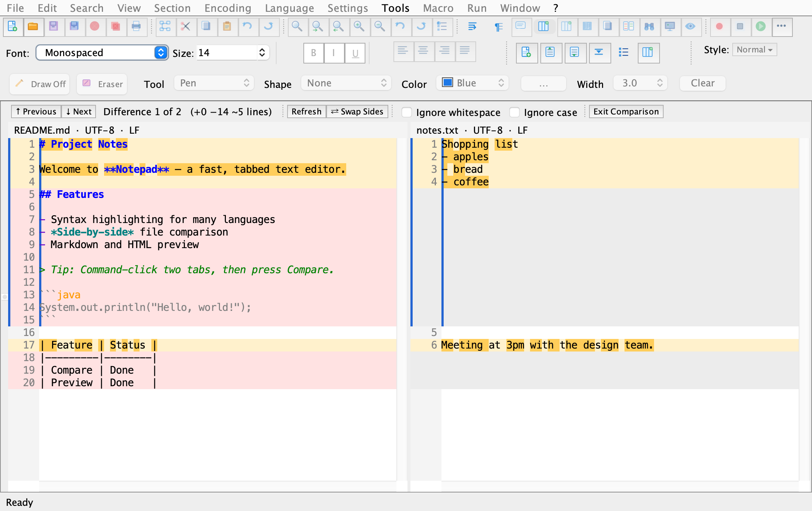Viewport: 812px width, 511px height.
Task: Open the Tools menu
Action: [395, 8]
